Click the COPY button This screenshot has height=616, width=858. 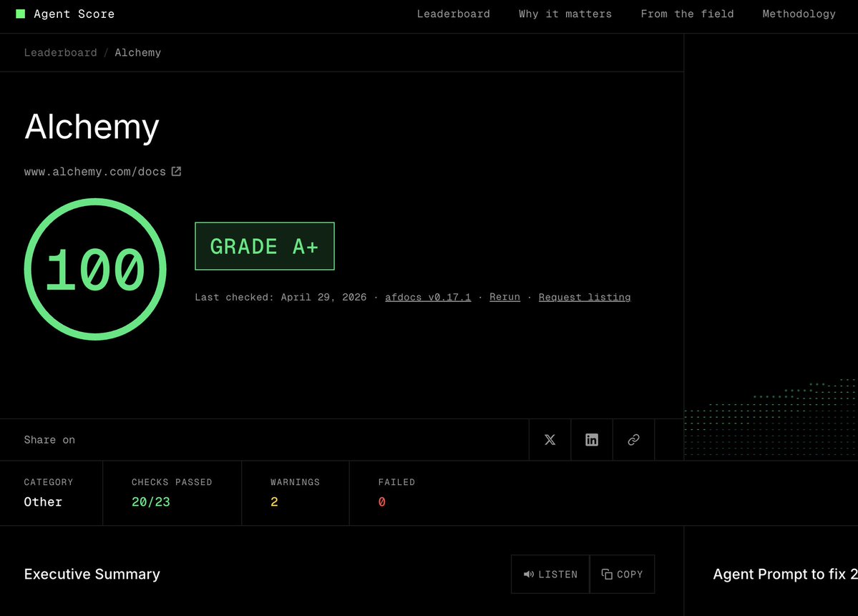point(622,575)
